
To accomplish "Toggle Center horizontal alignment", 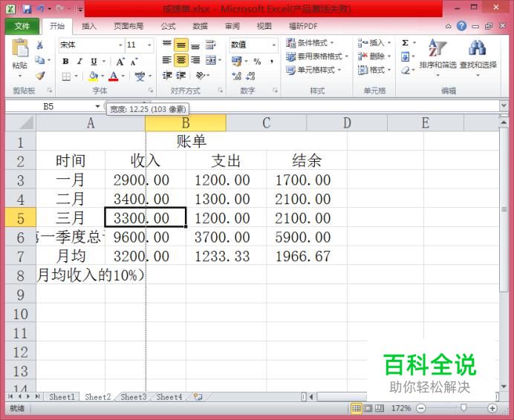I will pos(181,60).
